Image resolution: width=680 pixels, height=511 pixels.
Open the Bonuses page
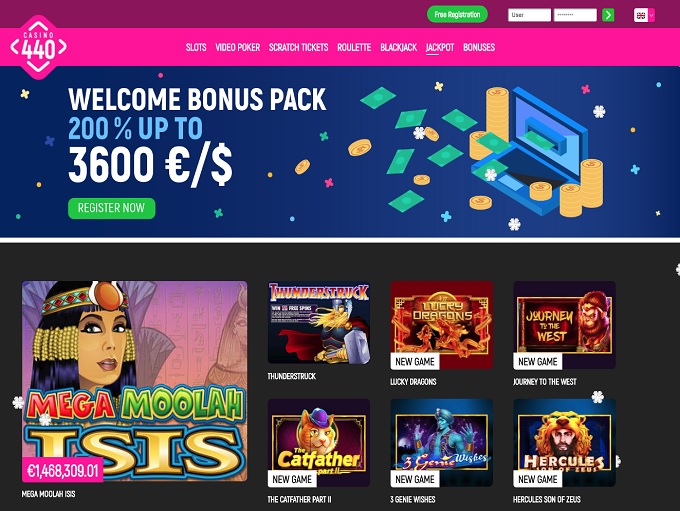(x=479, y=47)
